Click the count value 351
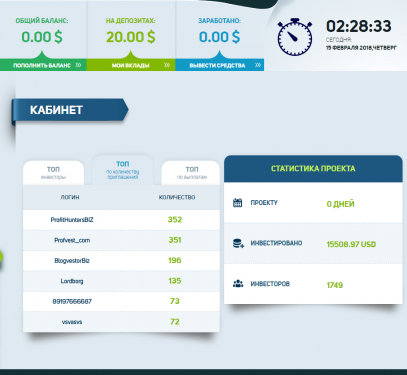 [175, 240]
